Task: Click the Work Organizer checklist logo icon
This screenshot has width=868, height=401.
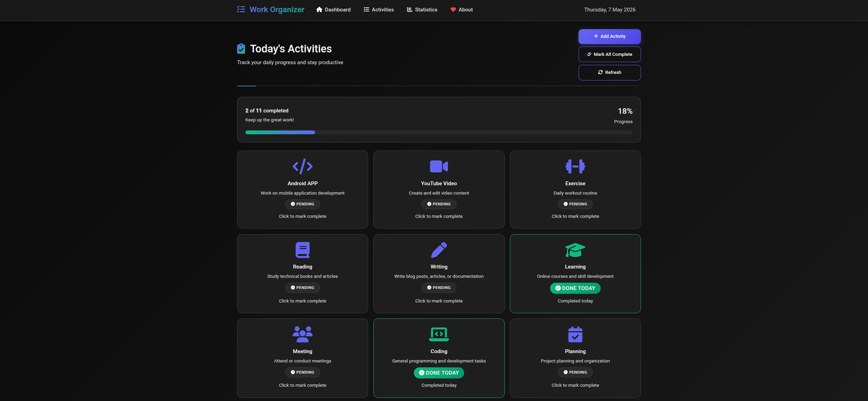Action: pos(241,9)
